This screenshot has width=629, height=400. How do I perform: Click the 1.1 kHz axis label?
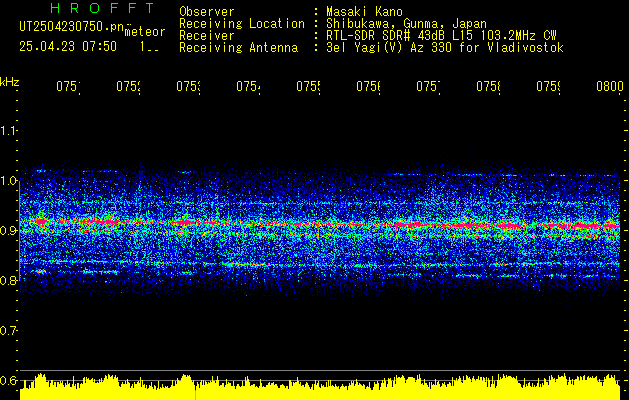point(8,131)
